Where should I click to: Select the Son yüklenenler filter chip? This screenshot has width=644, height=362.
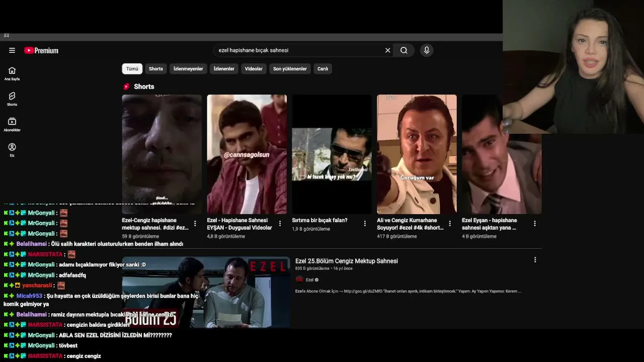(290, 69)
